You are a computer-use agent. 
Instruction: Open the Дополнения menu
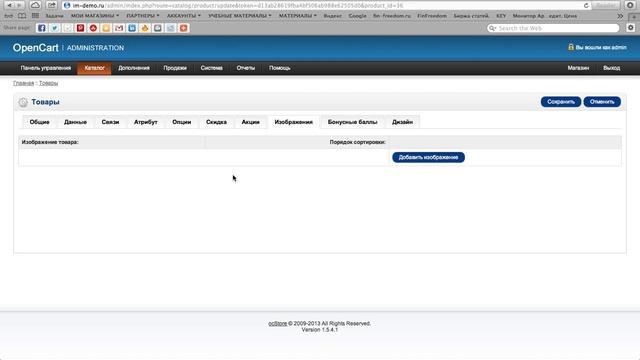tap(134, 68)
